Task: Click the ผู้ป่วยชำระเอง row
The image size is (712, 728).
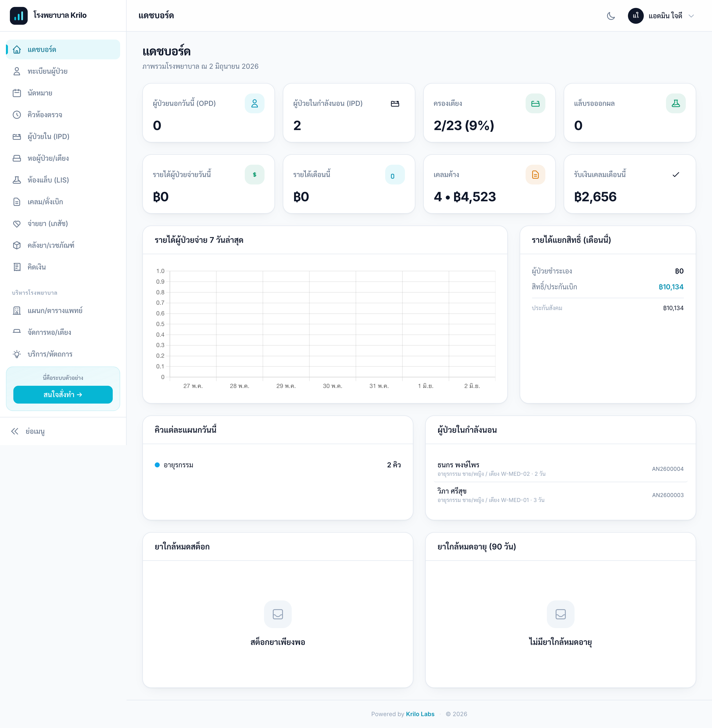Action: [608, 271]
